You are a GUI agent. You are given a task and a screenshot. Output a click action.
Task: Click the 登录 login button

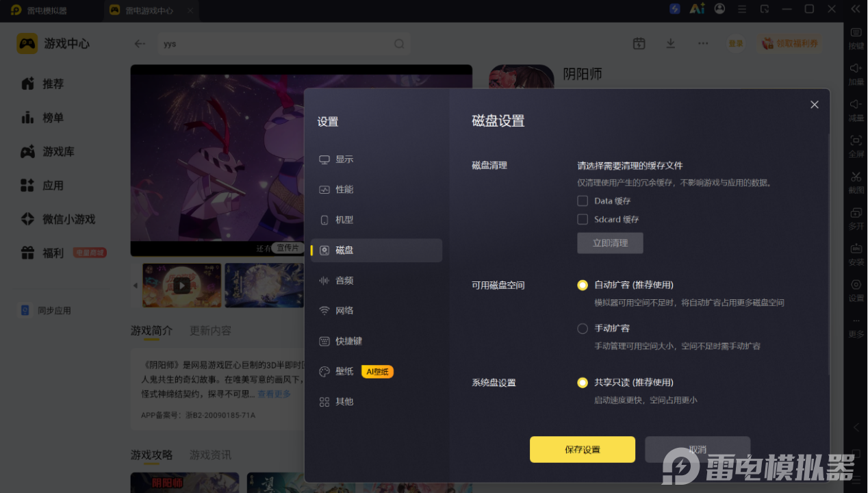click(x=736, y=43)
